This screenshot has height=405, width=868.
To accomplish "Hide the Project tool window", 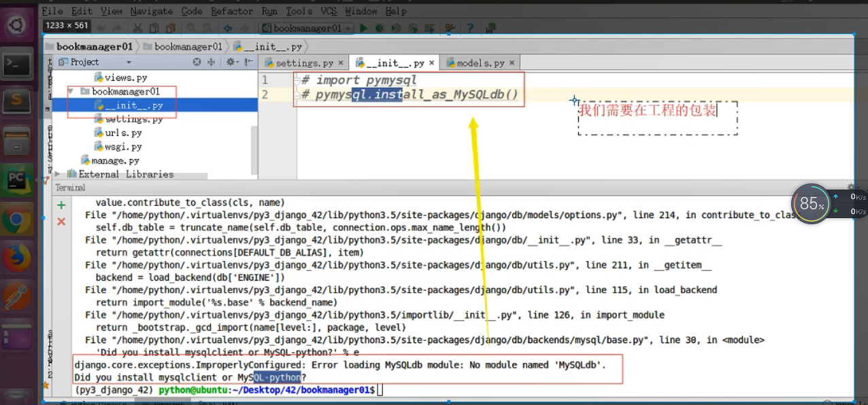I will coord(248,62).
